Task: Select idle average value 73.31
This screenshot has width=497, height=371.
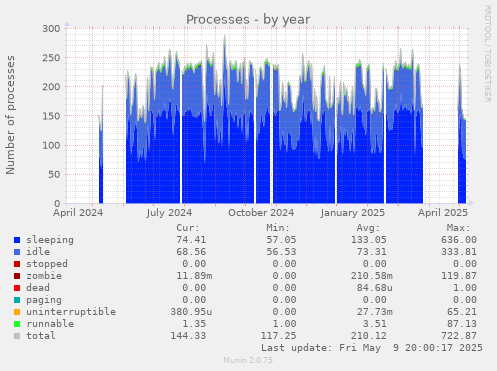Action: click(371, 252)
